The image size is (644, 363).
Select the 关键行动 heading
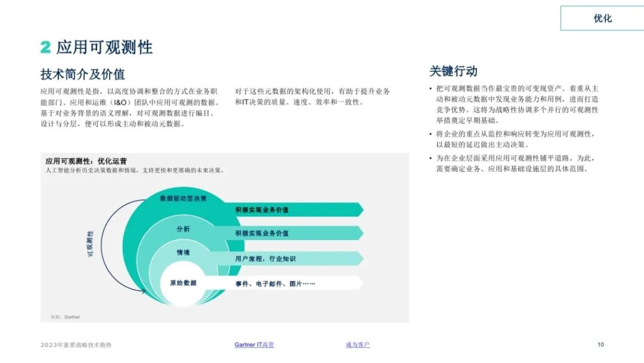tap(453, 71)
